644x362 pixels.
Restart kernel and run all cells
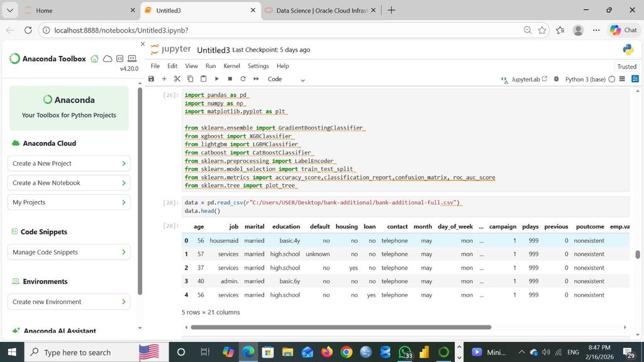pos(256,79)
